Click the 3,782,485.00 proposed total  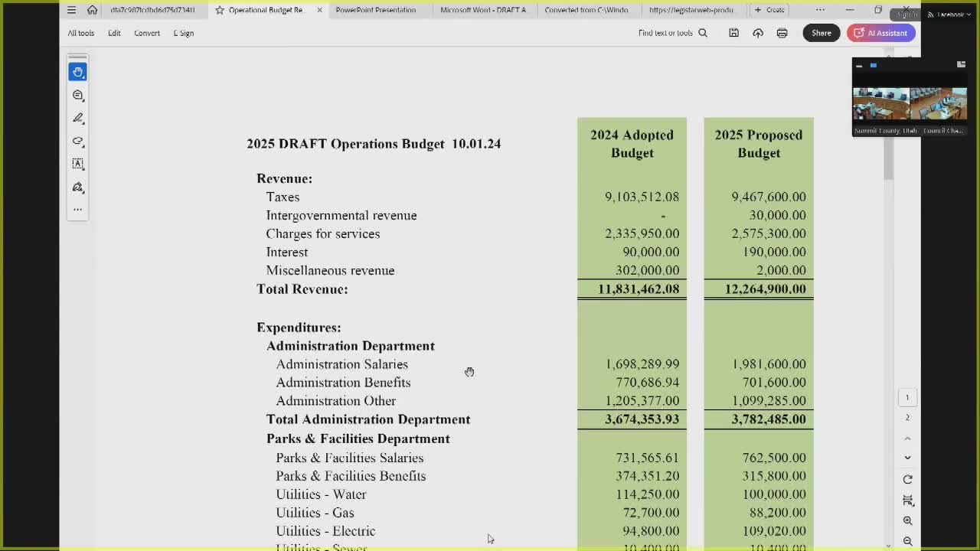pos(769,419)
